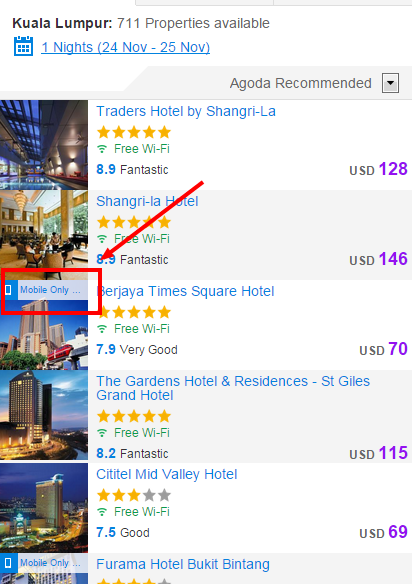Click the Mobile Only badge on Berjaya

tap(44, 290)
